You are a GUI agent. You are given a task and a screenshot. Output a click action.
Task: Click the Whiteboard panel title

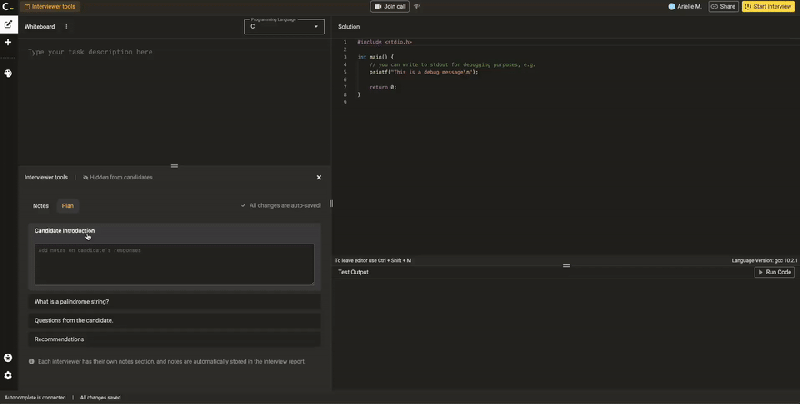[40, 27]
